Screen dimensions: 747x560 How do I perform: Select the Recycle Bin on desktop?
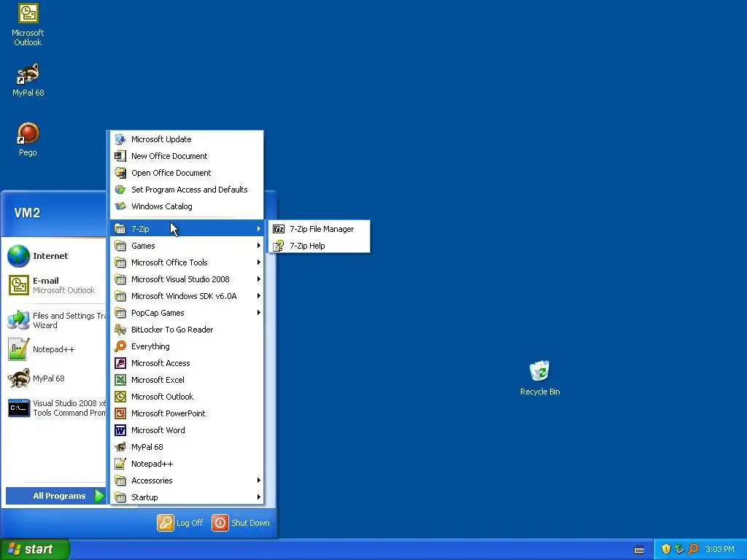click(540, 378)
